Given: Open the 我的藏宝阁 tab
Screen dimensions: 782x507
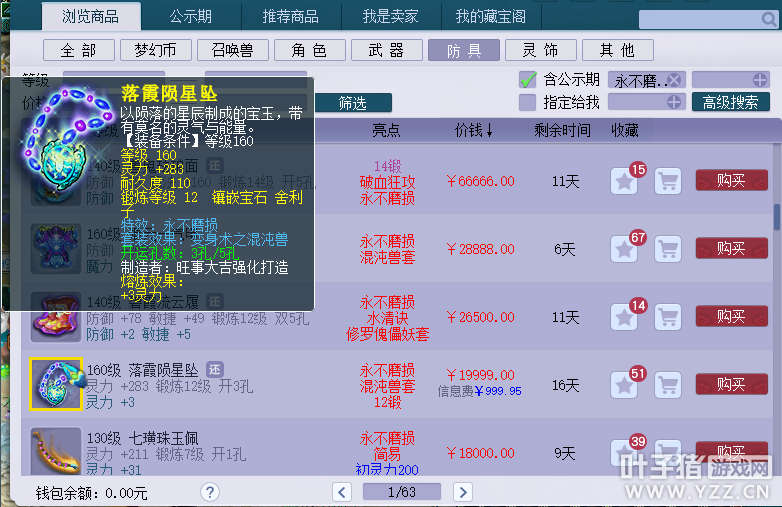Looking at the screenshot, I should tap(491, 16).
